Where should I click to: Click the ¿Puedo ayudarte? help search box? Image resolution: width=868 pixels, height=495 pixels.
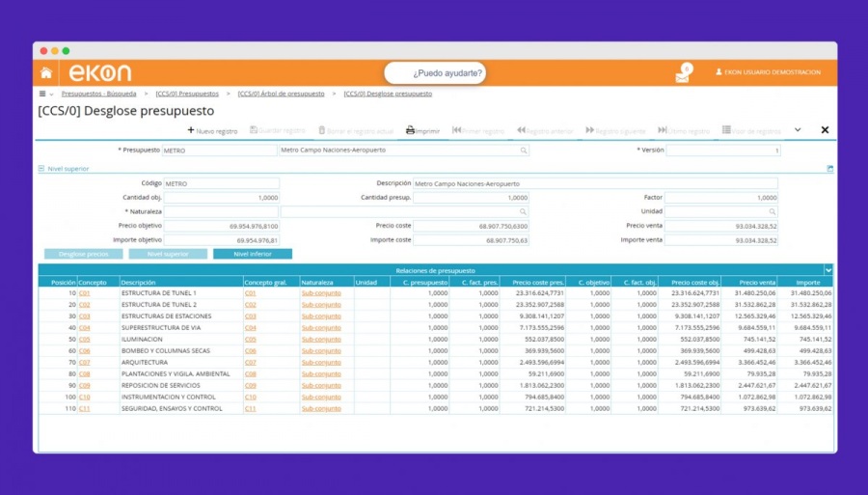435,73
